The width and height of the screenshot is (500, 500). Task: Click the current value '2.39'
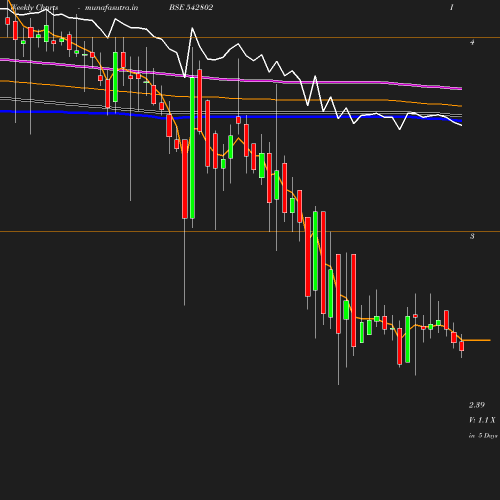477,405
